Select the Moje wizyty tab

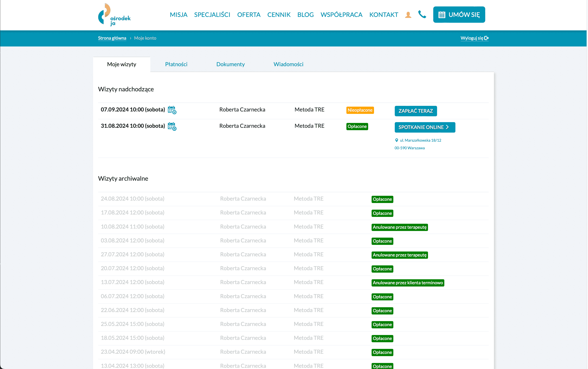point(122,64)
